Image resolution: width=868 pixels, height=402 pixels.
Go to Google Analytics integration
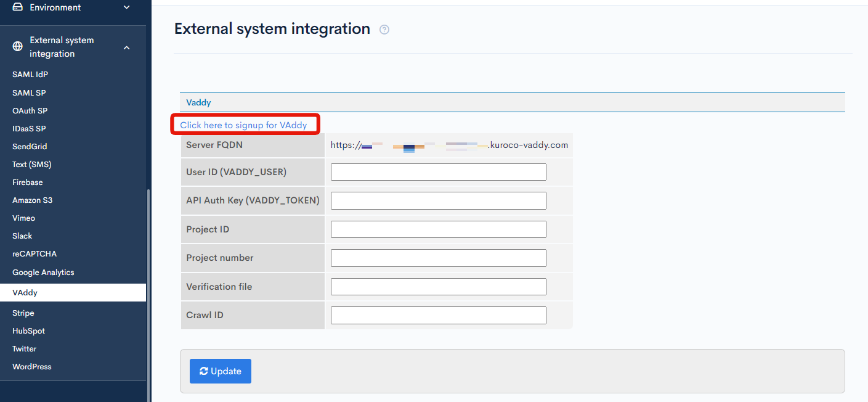(43, 272)
